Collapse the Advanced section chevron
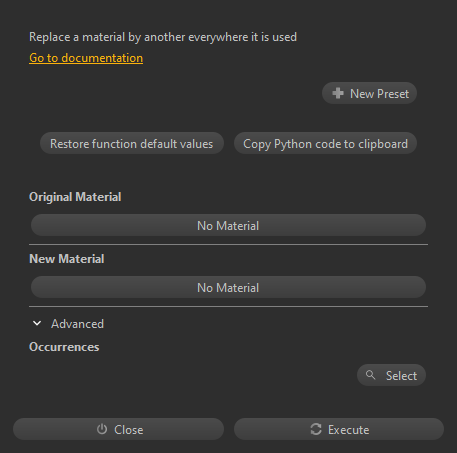The image size is (457, 453). [37, 323]
